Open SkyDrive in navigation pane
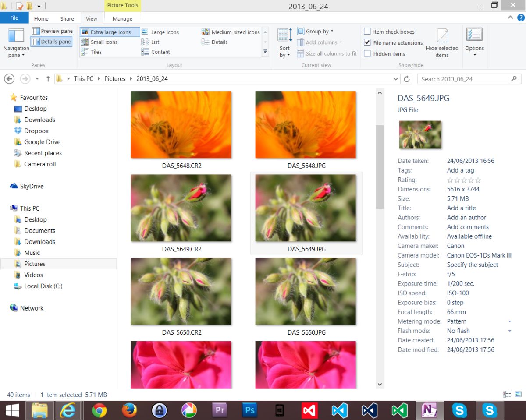The width and height of the screenshot is (526, 420). point(32,186)
